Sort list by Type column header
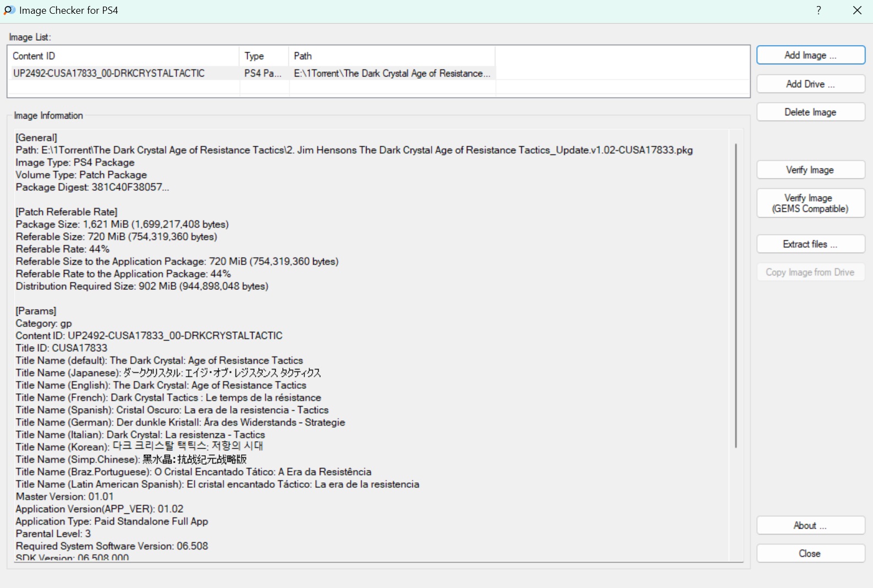 264,56
